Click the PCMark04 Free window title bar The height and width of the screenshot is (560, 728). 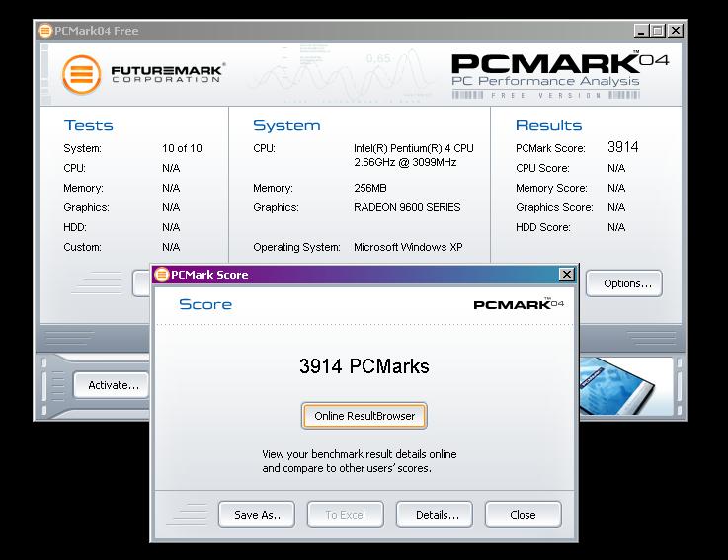(361, 31)
